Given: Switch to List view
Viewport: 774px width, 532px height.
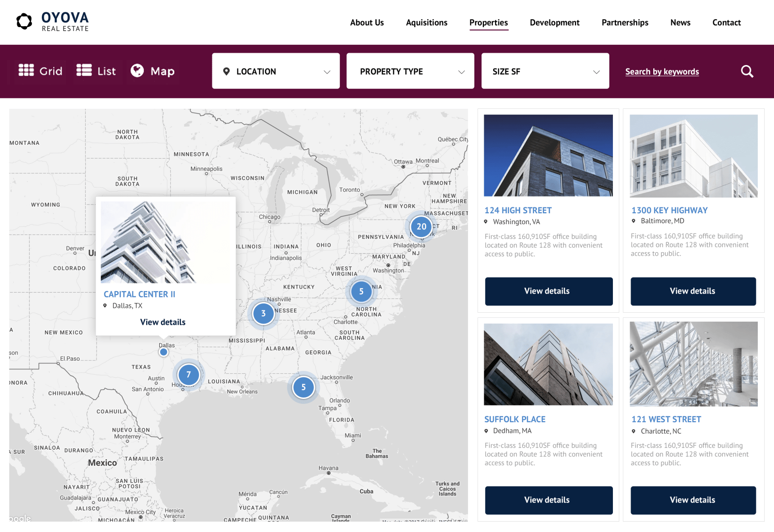Looking at the screenshot, I should [x=96, y=71].
